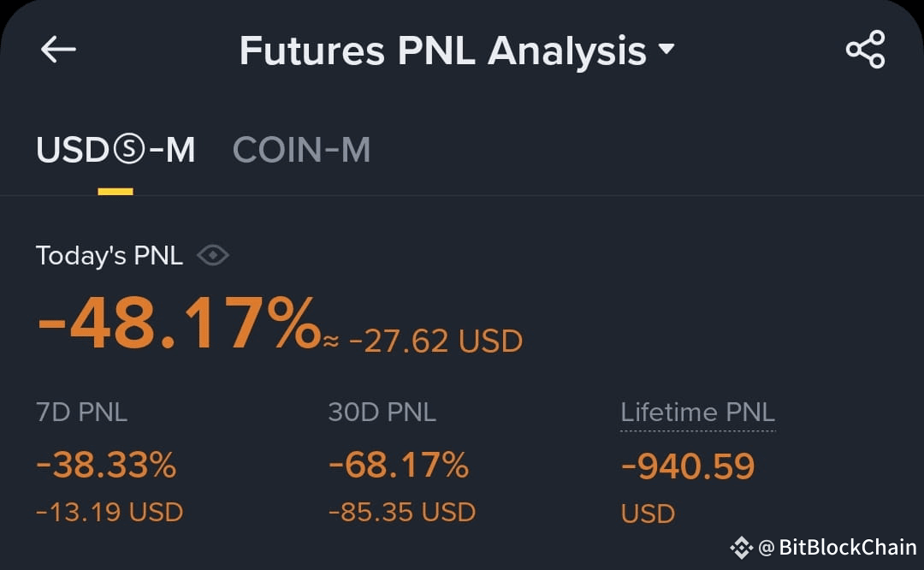Click the 7D PNL label
The image size is (924, 570).
[82, 413]
